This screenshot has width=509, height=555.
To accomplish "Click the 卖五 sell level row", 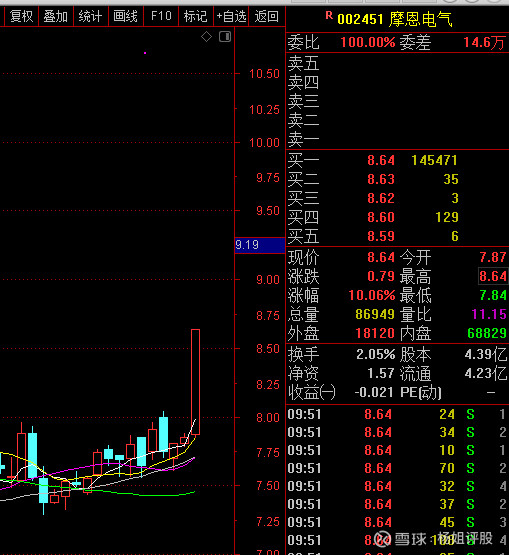I will [398, 63].
